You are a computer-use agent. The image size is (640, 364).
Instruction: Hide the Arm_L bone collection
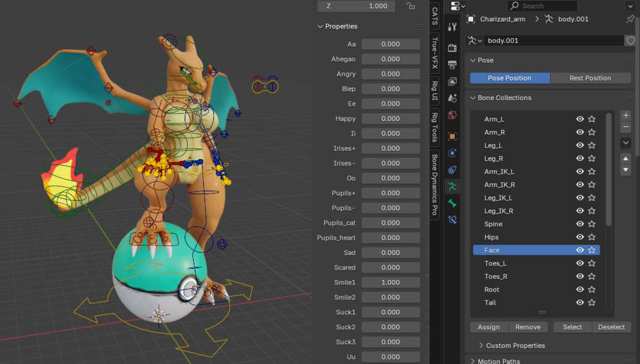[580, 119]
